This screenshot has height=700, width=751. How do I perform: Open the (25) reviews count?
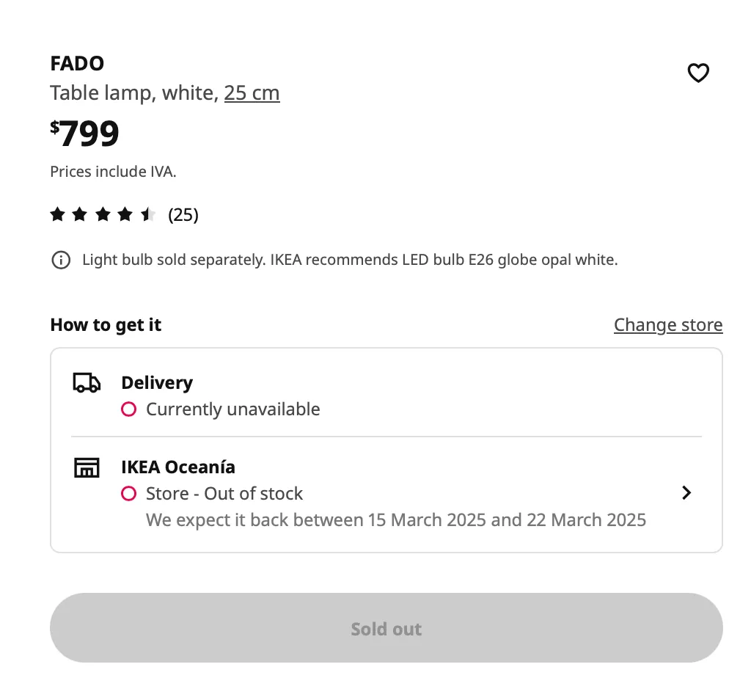pyautogui.click(x=183, y=214)
